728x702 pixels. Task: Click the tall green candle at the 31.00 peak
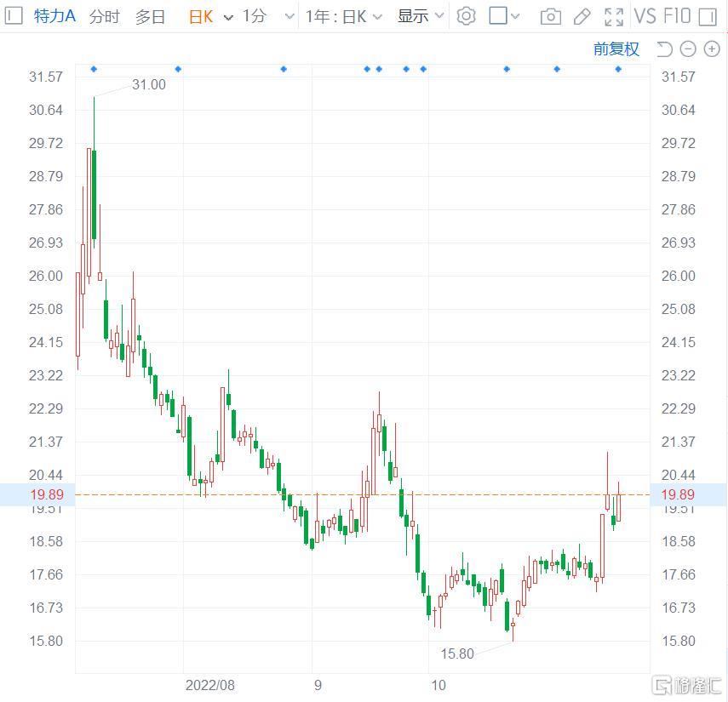(x=95, y=195)
